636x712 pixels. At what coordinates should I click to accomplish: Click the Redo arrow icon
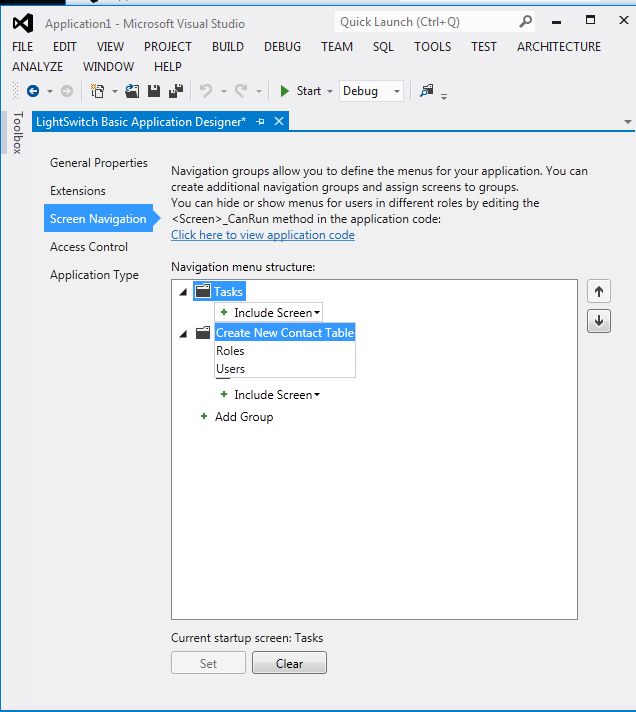(x=241, y=91)
